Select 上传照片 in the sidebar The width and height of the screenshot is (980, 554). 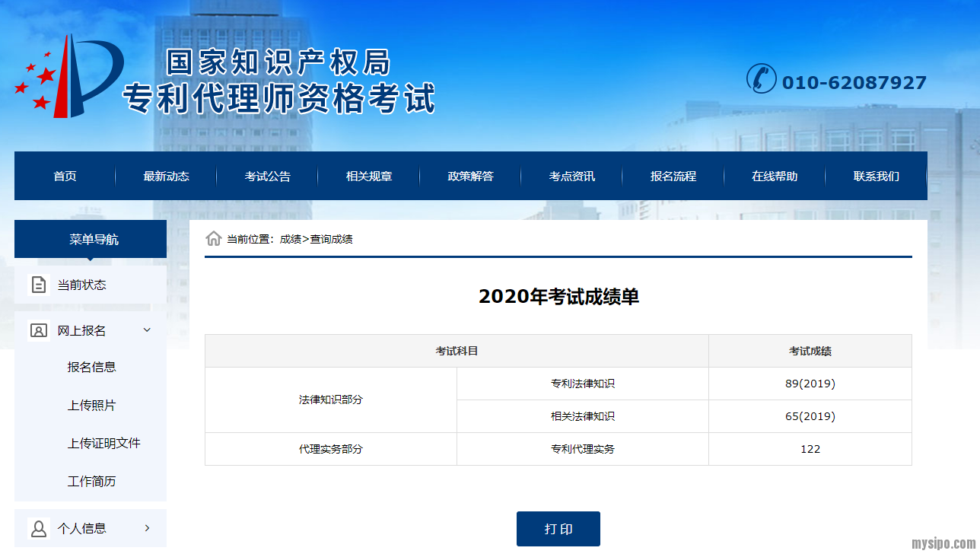coord(91,405)
